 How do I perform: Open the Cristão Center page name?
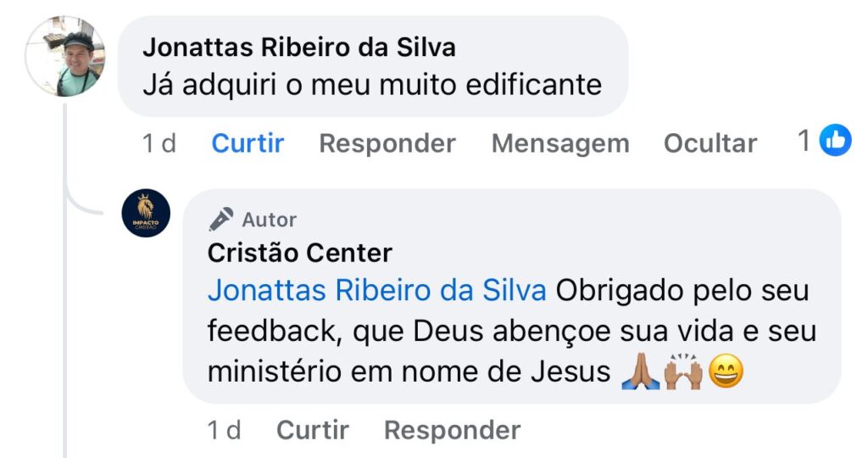tap(299, 253)
